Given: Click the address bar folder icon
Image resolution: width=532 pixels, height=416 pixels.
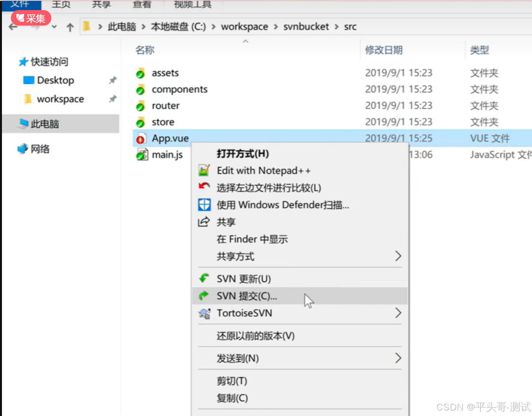Looking at the screenshot, I should pyautogui.click(x=87, y=26).
